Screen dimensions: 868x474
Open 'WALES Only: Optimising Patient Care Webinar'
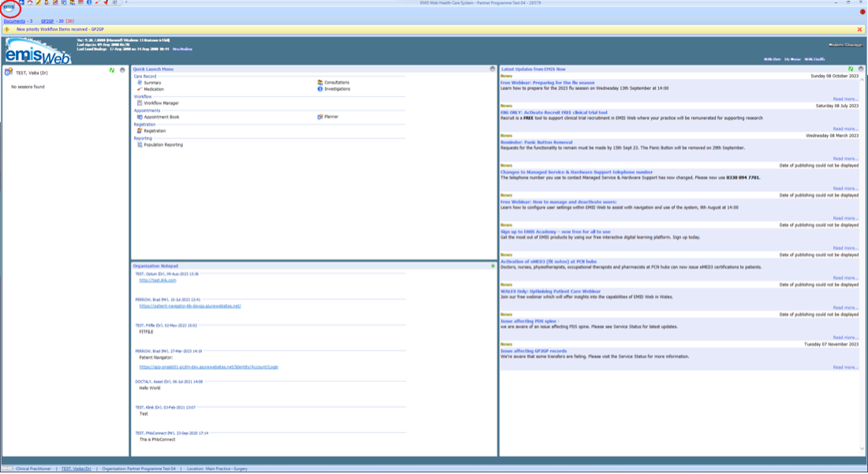550,292
